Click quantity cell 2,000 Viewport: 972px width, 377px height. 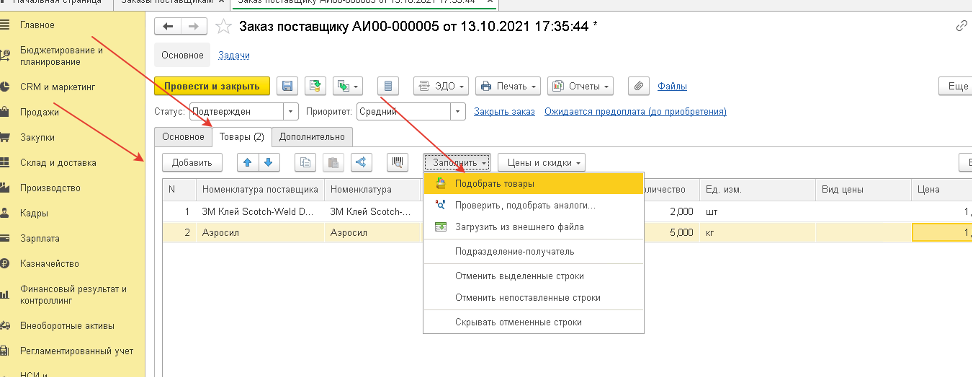(x=672, y=211)
